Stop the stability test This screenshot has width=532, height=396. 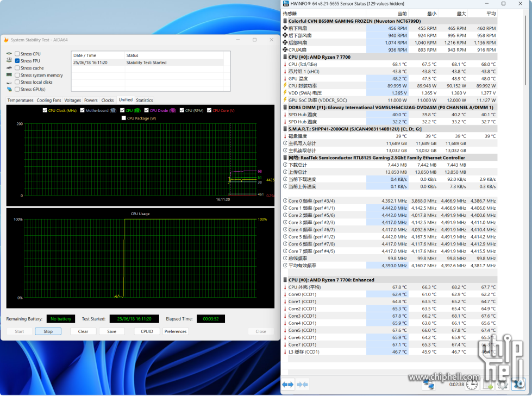48,331
